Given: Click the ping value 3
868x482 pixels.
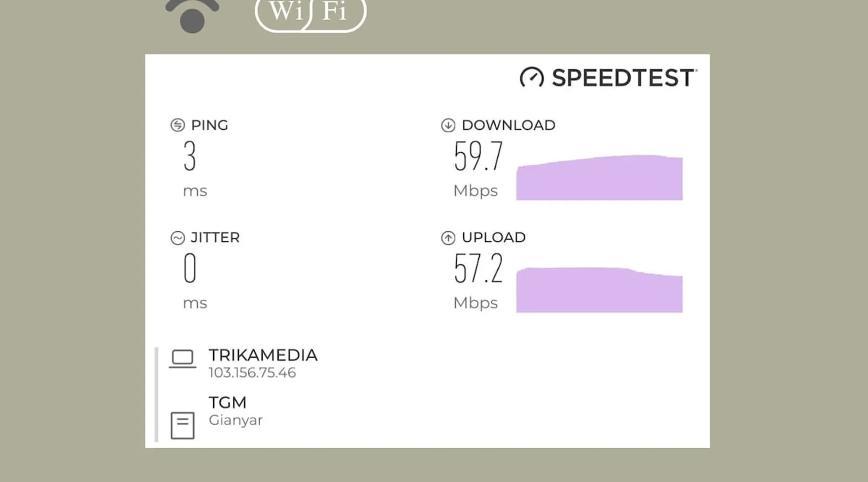Looking at the screenshot, I should (190, 156).
